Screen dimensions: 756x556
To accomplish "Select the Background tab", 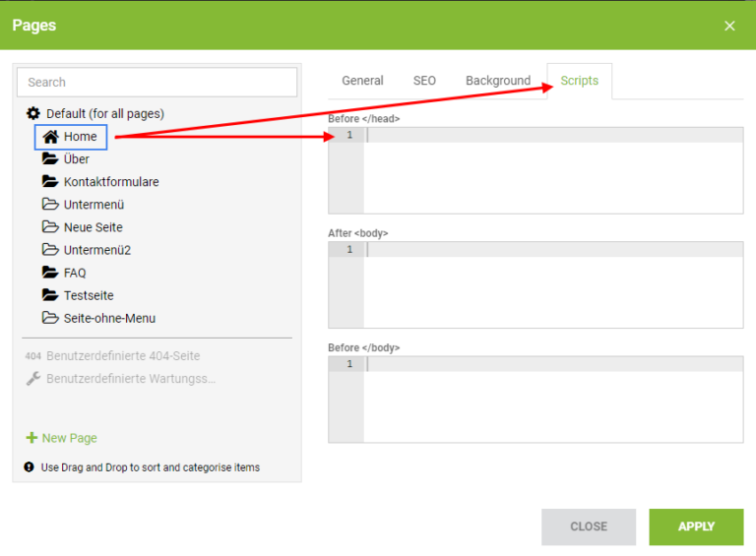I will 498,81.
